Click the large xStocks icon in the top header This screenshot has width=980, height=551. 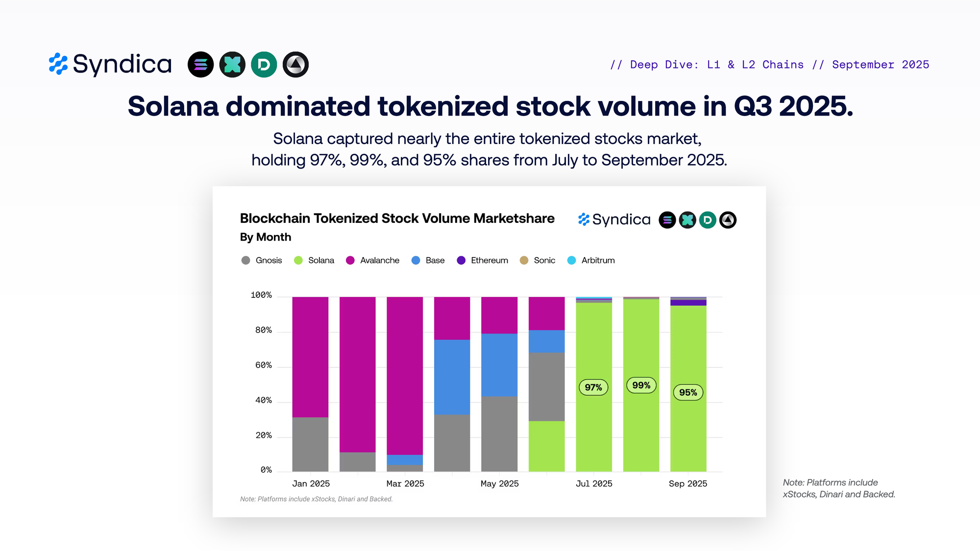coord(232,65)
